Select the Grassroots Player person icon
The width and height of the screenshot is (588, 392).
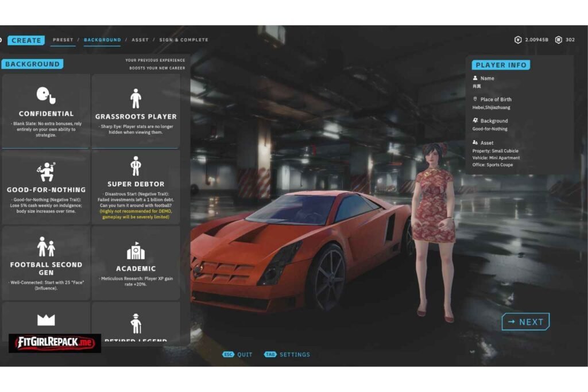tap(136, 98)
